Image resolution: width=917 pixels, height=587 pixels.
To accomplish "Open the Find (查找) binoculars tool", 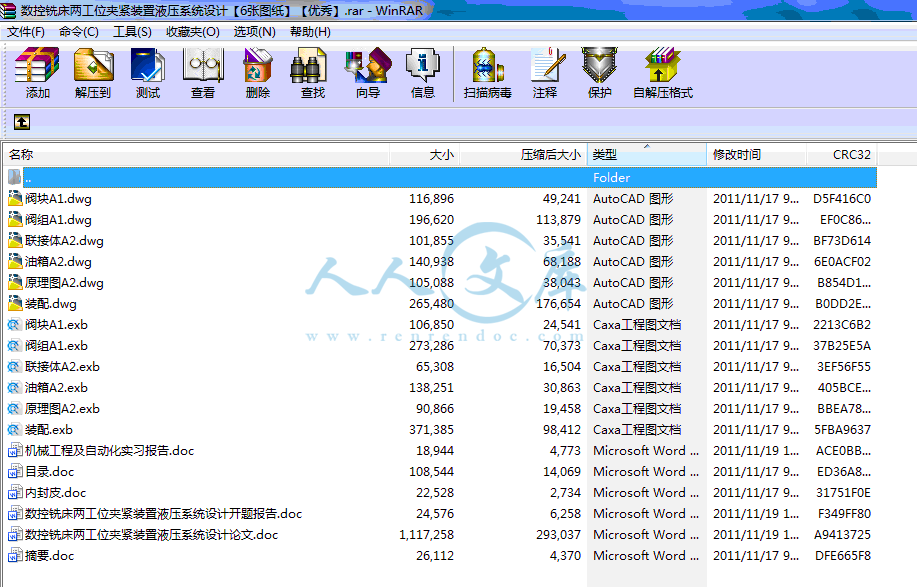I will (309, 64).
